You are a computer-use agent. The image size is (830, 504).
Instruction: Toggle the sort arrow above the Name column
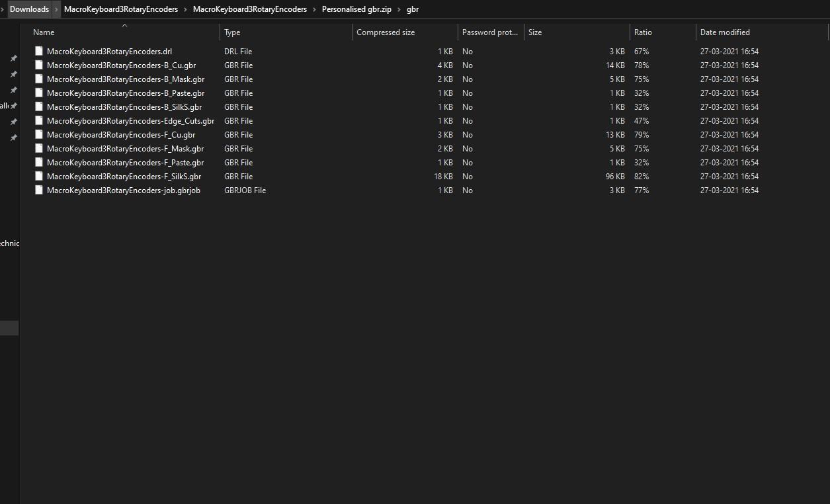pos(124,25)
